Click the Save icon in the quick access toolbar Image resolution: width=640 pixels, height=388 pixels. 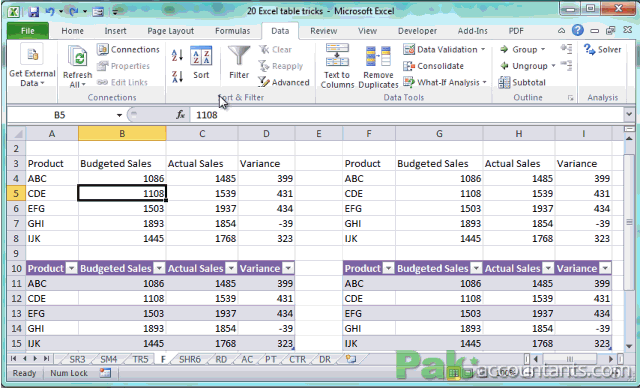tap(33, 11)
